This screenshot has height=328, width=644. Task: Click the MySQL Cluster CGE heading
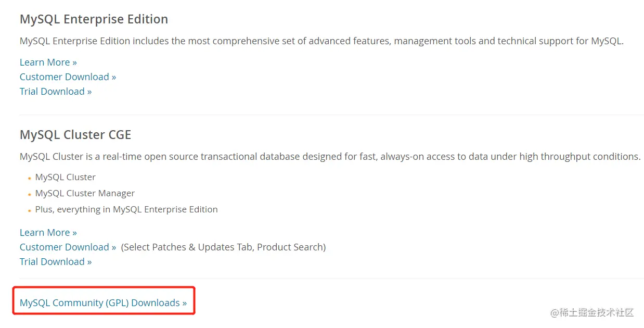click(x=75, y=135)
